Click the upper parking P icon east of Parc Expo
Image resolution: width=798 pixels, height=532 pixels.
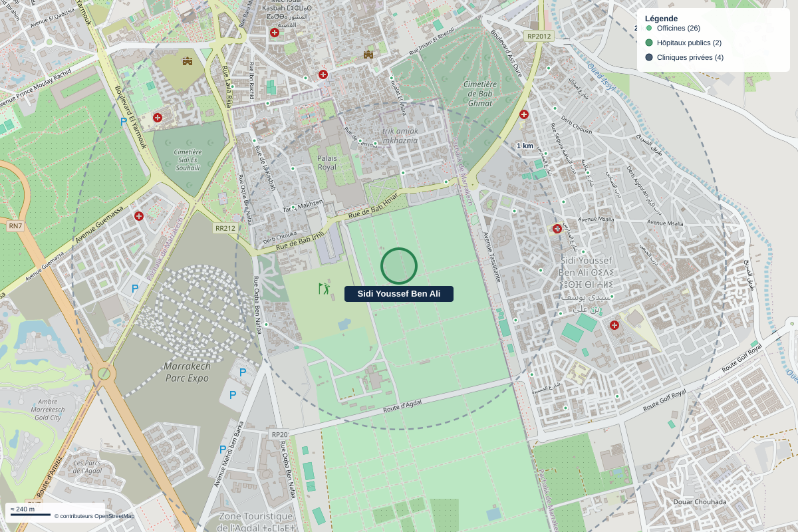click(x=243, y=372)
